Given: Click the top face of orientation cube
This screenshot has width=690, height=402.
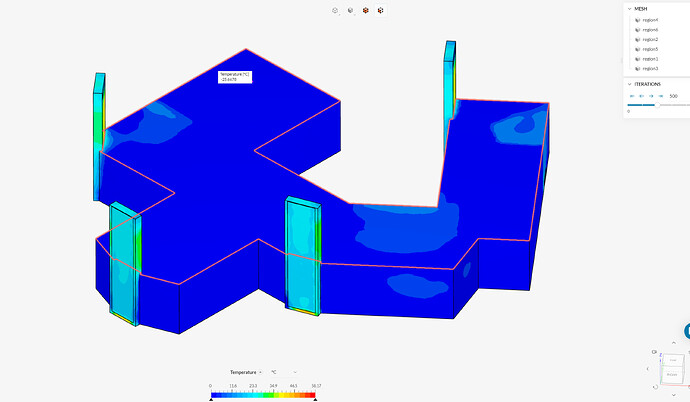Looking at the screenshot, I should (673, 360).
